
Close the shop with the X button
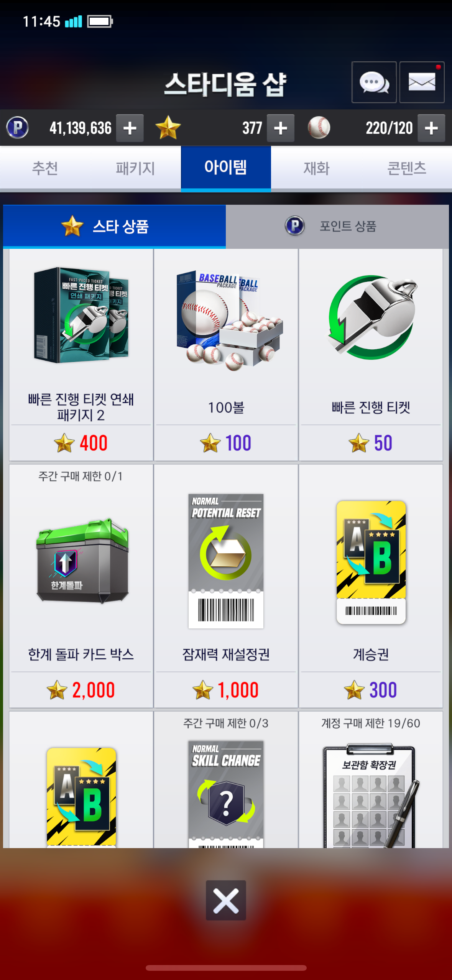pos(226,900)
